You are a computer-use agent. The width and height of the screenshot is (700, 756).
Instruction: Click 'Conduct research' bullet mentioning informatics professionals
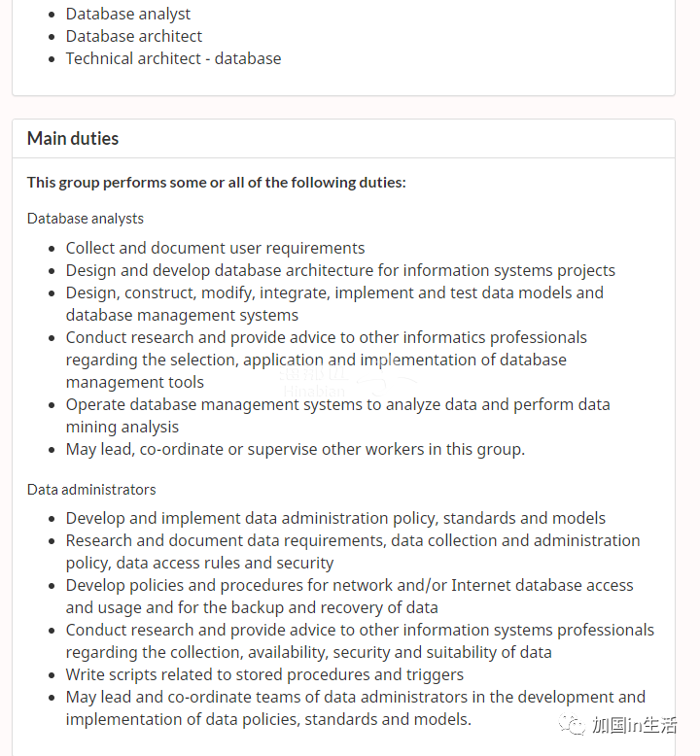[326, 360]
